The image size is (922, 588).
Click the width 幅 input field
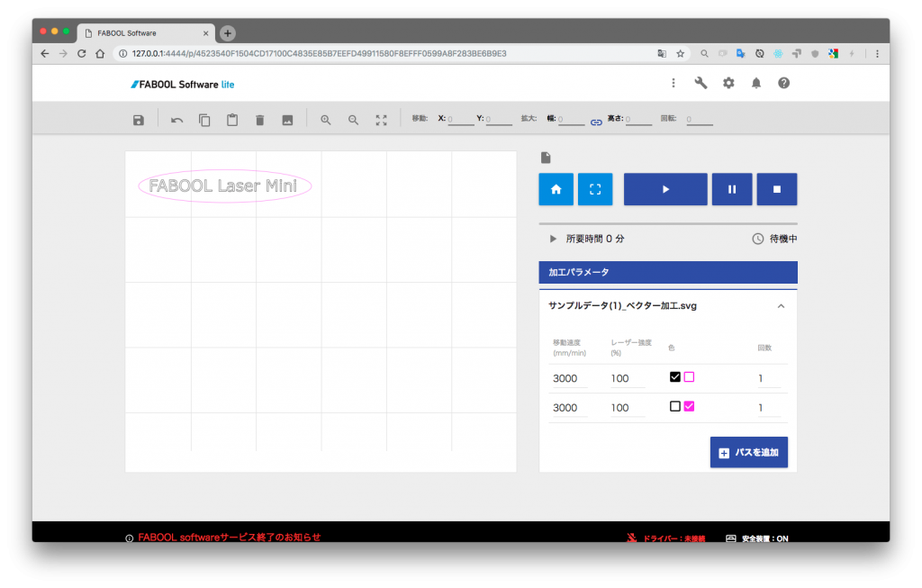[x=571, y=120]
